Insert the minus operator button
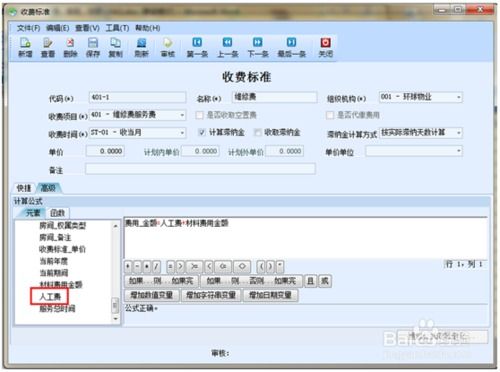 tap(137, 266)
